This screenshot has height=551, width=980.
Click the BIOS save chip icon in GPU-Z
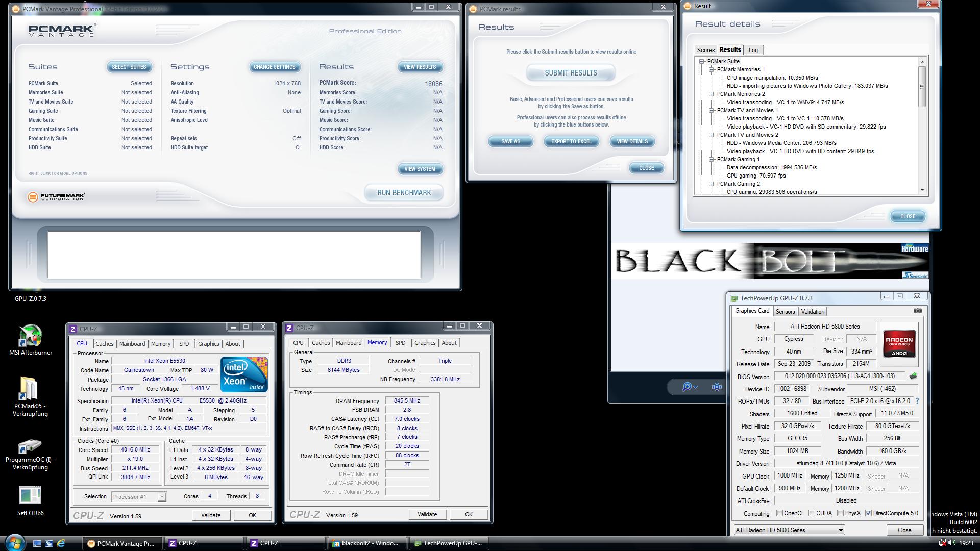(x=913, y=376)
